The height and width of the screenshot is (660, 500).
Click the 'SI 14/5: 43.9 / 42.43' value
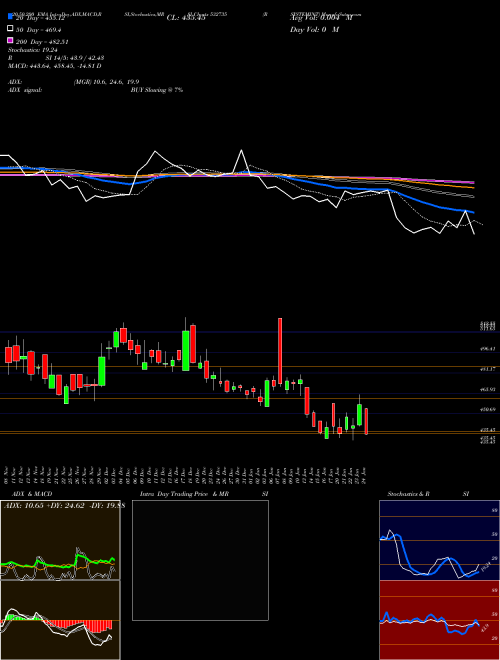(x=75, y=58)
